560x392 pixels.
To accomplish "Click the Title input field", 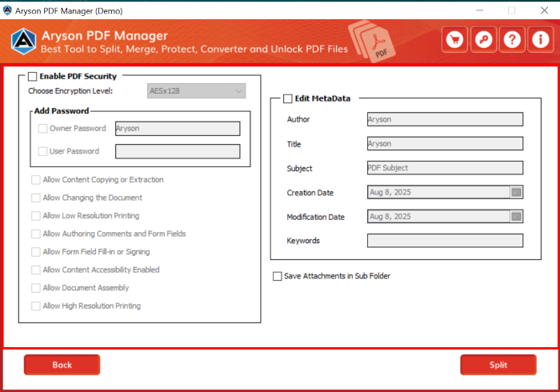I will 445,143.
